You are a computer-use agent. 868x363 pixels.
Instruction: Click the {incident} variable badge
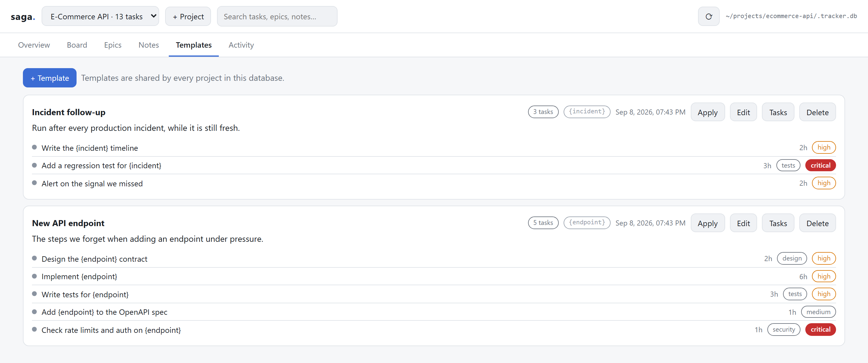click(587, 112)
